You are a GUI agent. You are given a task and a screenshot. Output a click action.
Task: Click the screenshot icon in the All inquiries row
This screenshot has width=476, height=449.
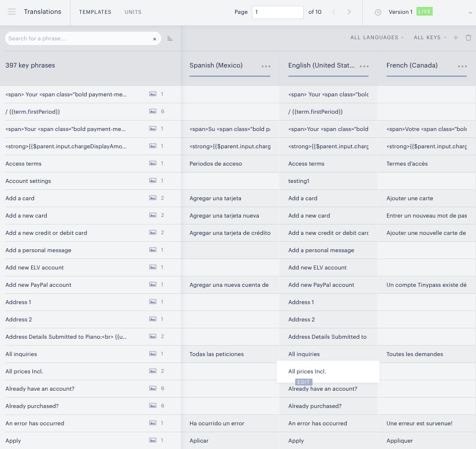tap(153, 353)
